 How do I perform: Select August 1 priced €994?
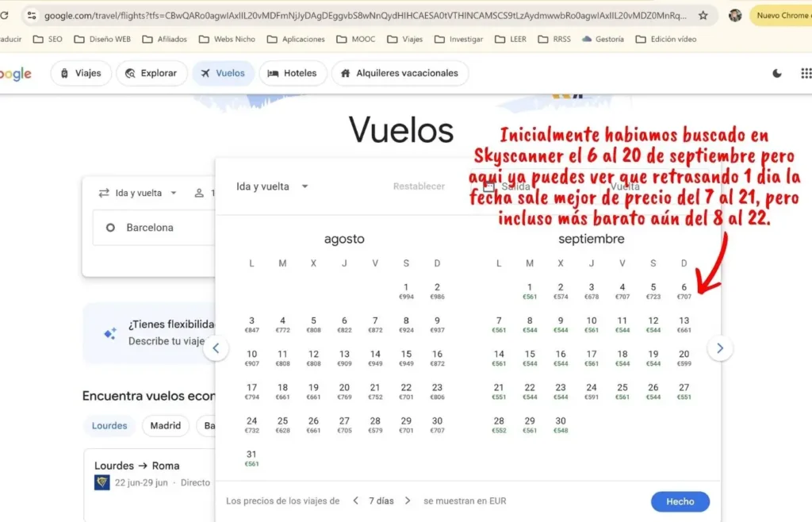coord(406,291)
